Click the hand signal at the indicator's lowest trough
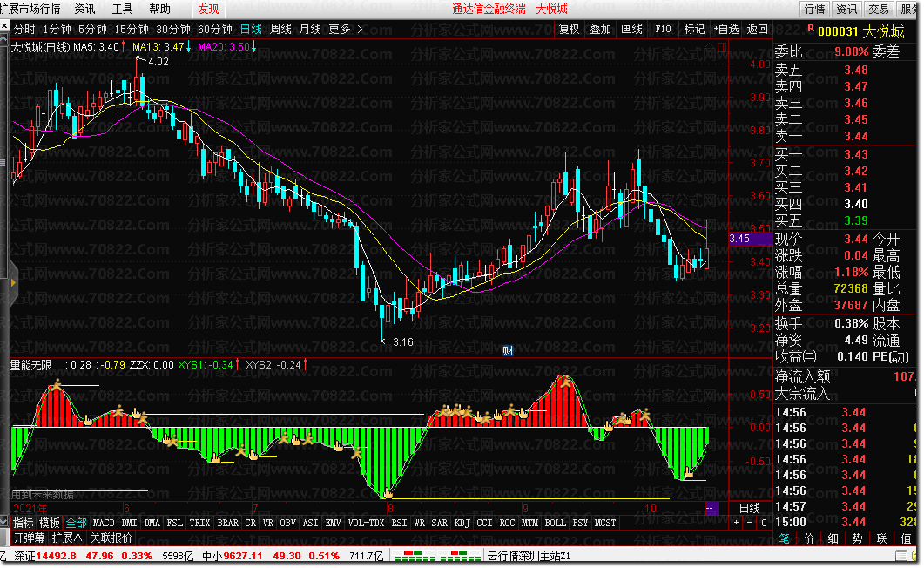 (388, 492)
